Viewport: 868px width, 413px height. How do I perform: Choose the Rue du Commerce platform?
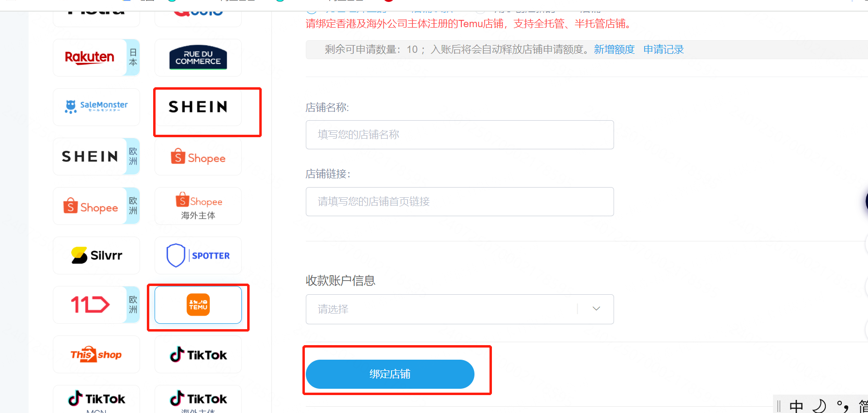(198, 58)
